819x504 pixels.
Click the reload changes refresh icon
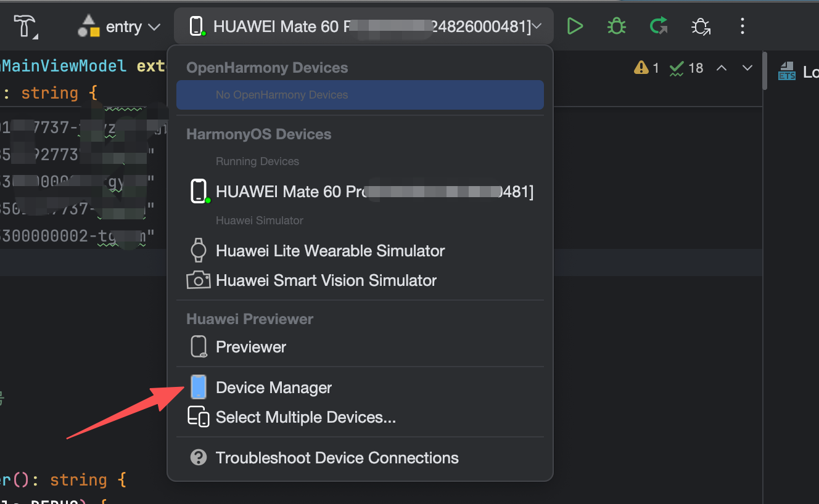click(x=659, y=26)
